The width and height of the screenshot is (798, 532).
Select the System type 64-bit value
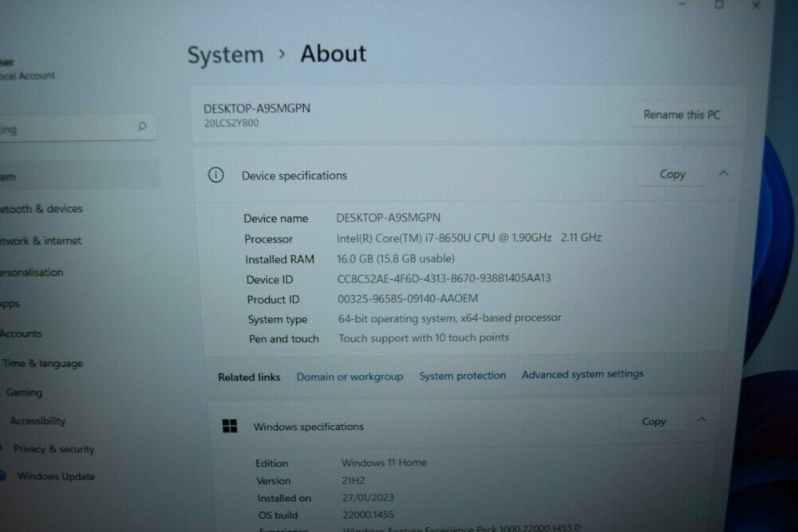point(449,318)
